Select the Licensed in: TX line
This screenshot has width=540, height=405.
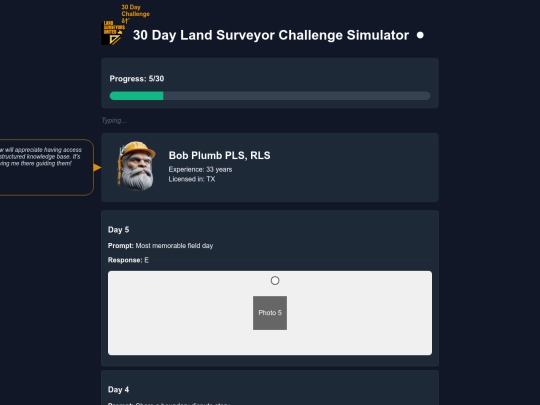pyautogui.click(x=192, y=179)
